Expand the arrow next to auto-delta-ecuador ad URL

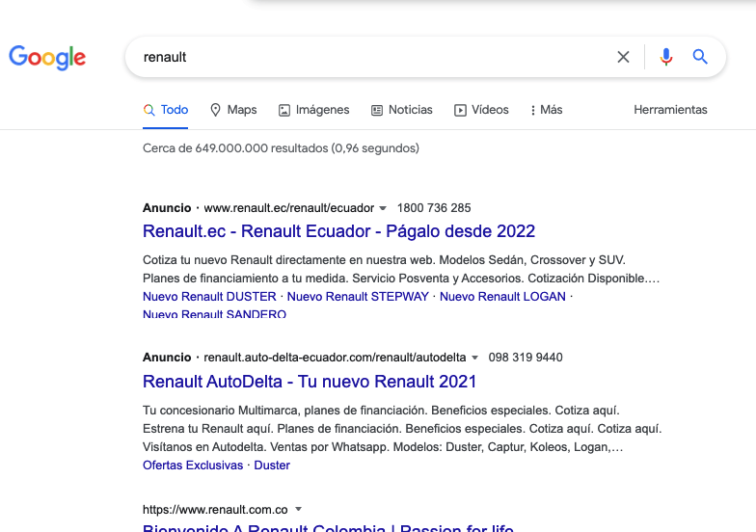pyautogui.click(x=474, y=358)
